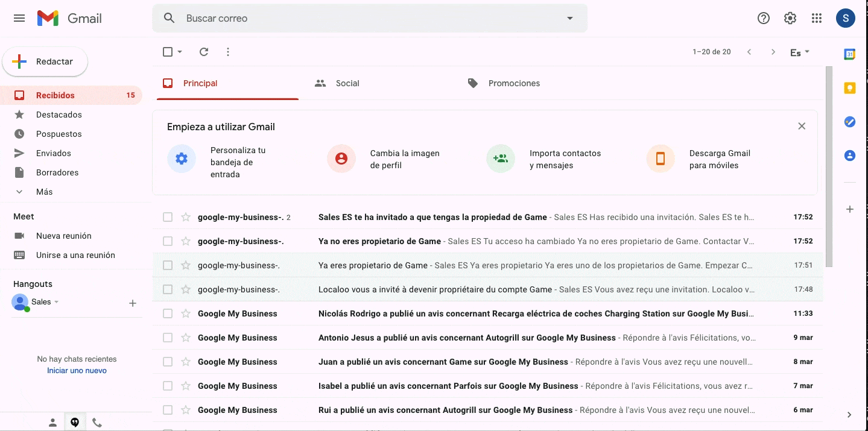Open Hangouts contacts icon at bottom
Screen dimensions: 868x431
point(53,423)
